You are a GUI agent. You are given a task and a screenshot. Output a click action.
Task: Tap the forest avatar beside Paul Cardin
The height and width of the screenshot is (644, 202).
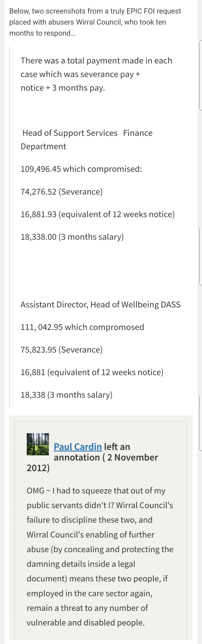click(38, 444)
